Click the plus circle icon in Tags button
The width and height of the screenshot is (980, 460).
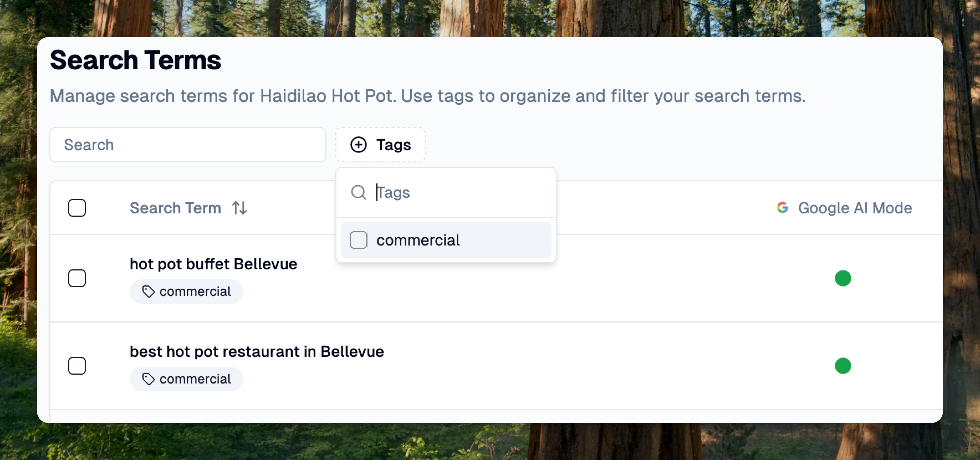coord(358,145)
